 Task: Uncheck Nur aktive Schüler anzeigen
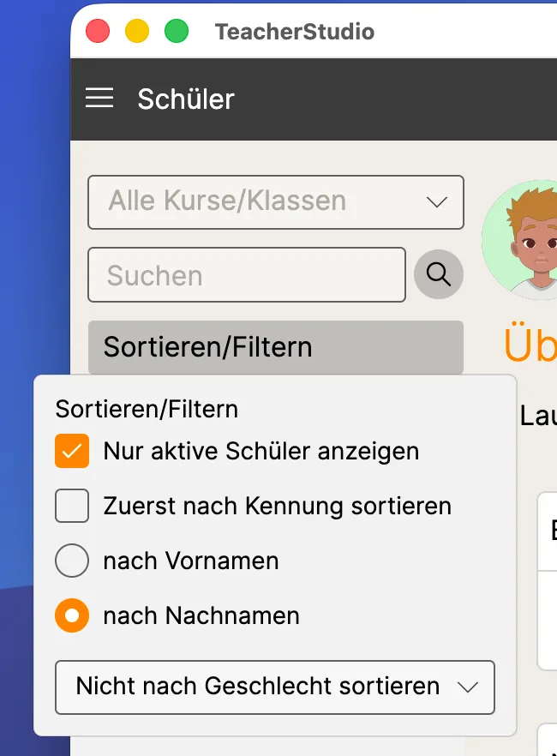[72, 451]
